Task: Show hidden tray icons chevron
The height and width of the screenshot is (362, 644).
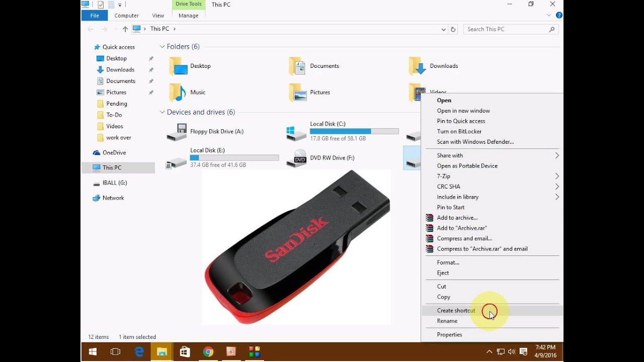Action: 489,352
